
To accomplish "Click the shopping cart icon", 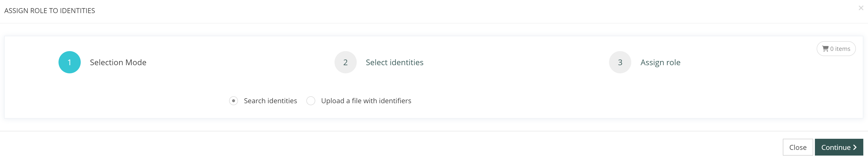I will point(825,49).
